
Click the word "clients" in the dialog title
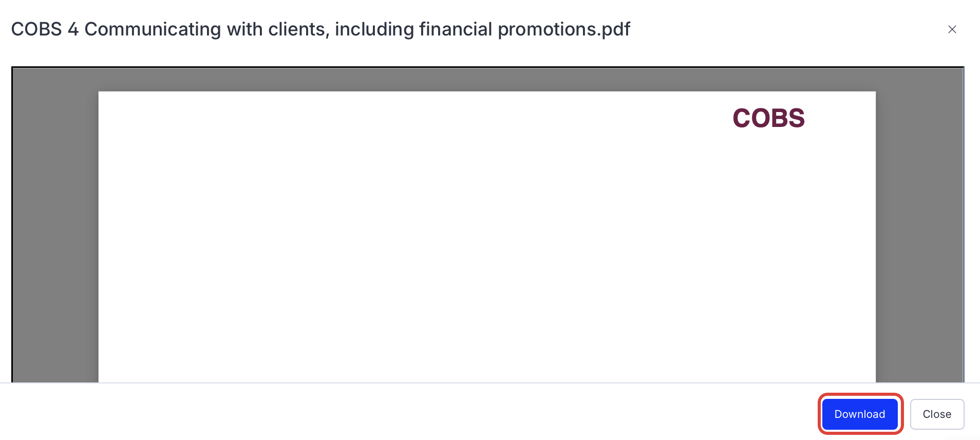pos(298,29)
